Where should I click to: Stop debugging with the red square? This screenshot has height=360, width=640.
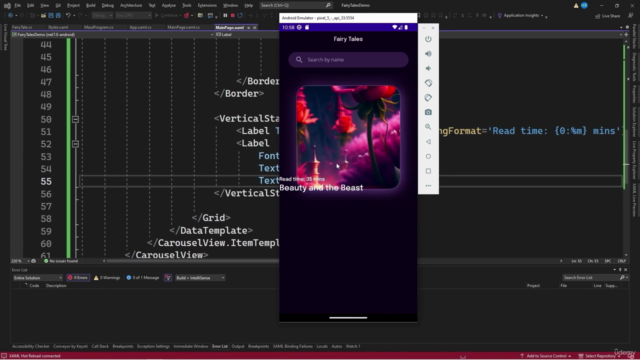(x=232, y=16)
